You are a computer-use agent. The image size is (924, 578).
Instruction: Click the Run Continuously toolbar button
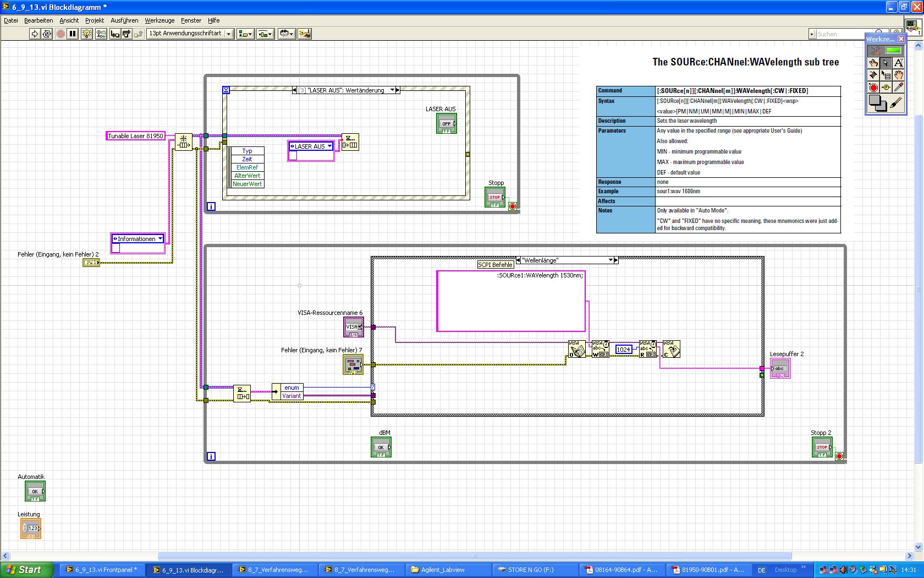click(47, 34)
